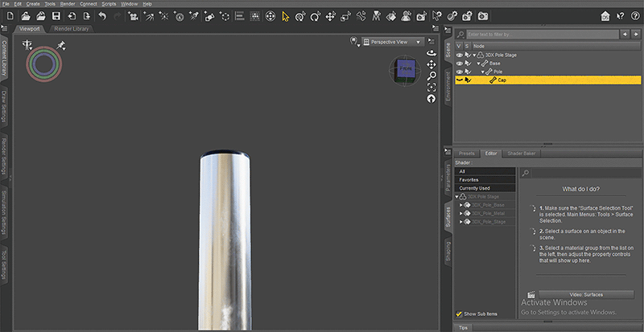
Task: Click the Merge File folder icon
Action: click(x=41, y=16)
